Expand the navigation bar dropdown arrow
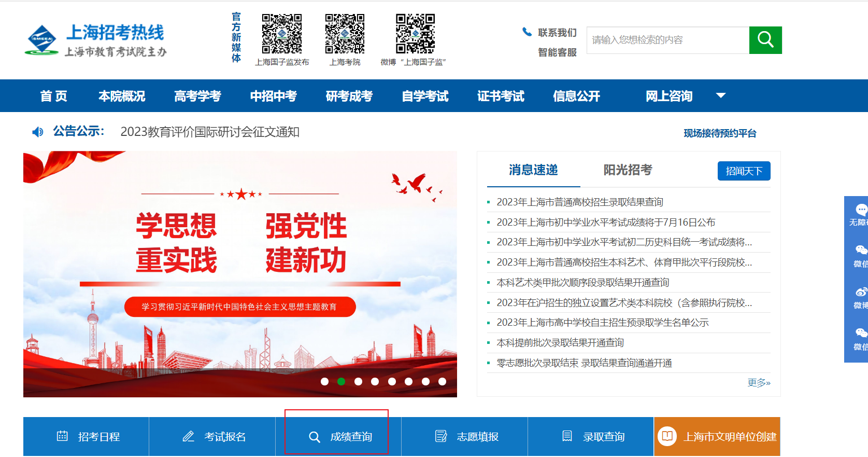The width and height of the screenshot is (868, 457). (721, 95)
